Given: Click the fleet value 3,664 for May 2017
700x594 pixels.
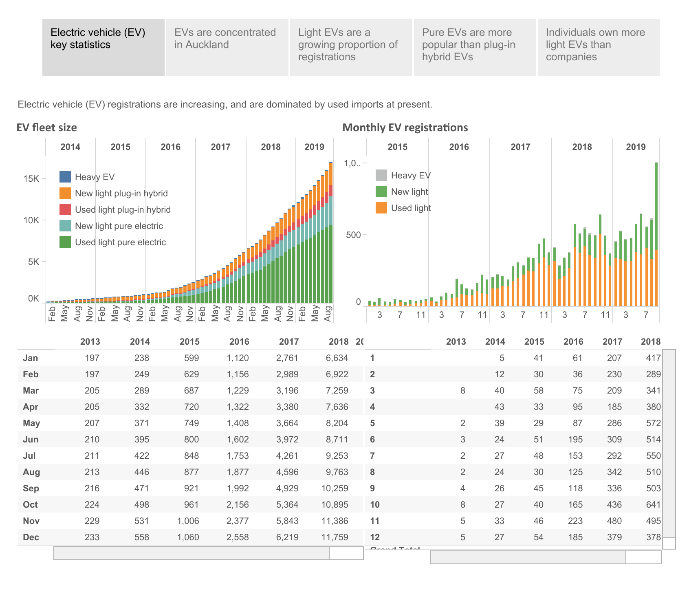Looking at the screenshot, I should click(x=288, y=423).
